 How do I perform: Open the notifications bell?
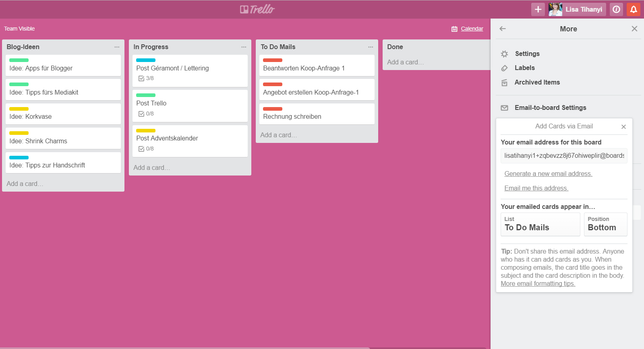tap(634, 9)
